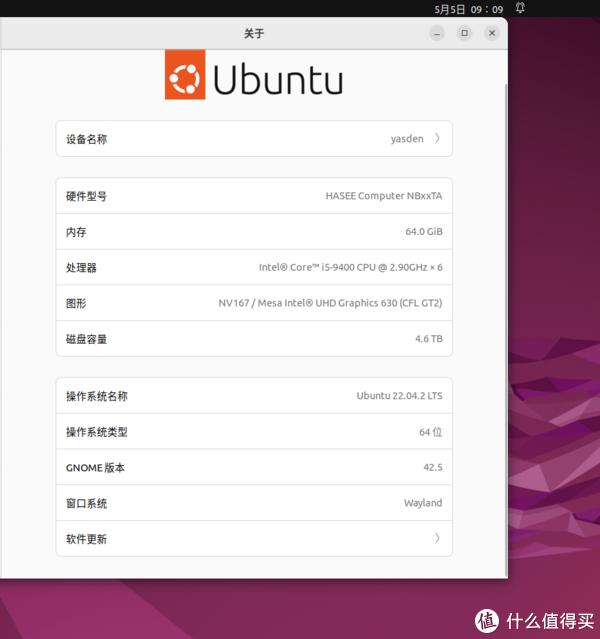Select the 42.5 GNOME version value
Image resolution: width=600 pixels, height=639 pixels.
433,467
